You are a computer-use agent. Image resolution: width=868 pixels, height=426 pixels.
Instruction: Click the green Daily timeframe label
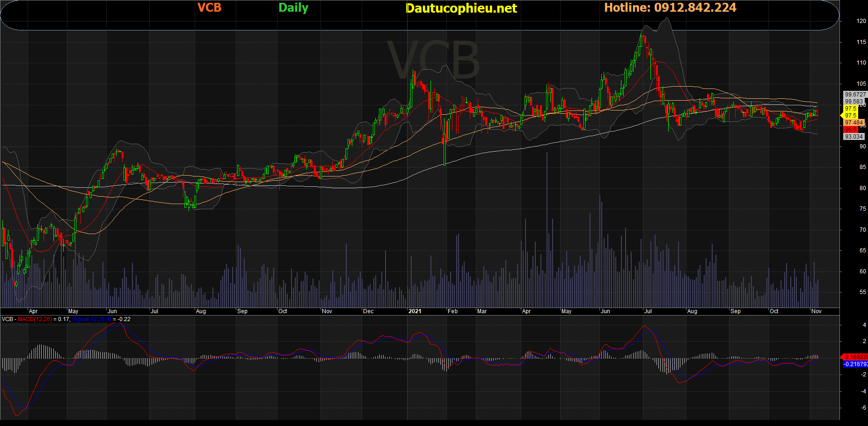[293, 7]
